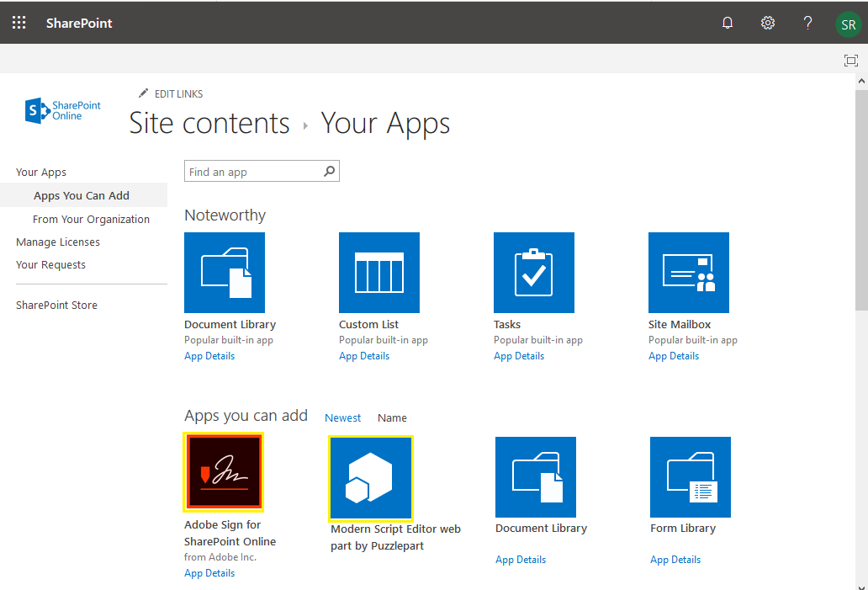Sort apps by Name
This screenshot has width=868, height=590.
(x=392, y=417)
